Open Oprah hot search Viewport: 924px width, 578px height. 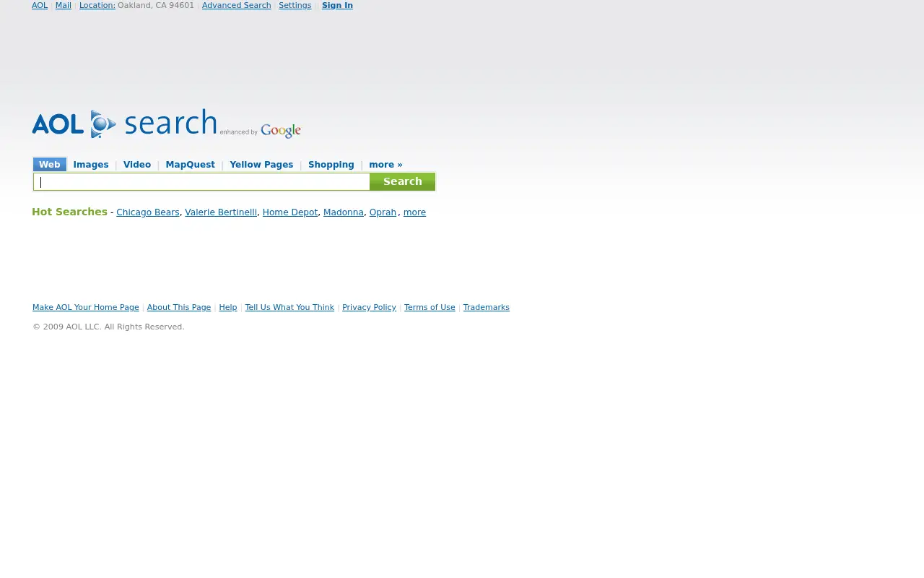click(x=383, y=212)
